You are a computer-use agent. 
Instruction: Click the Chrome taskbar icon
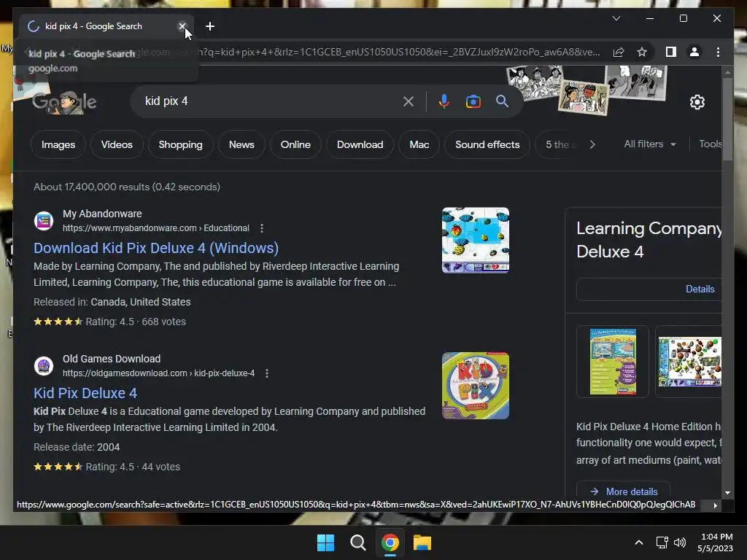(x=390, y=542)
